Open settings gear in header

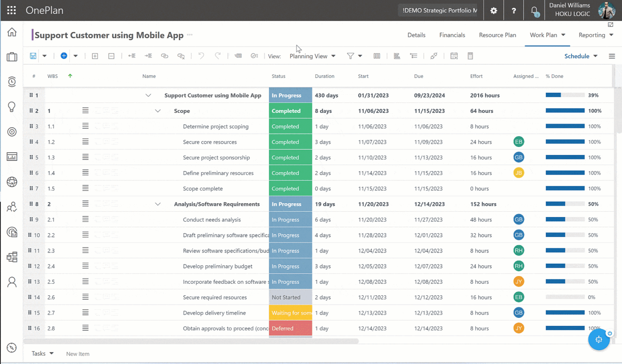click(494, 11)
